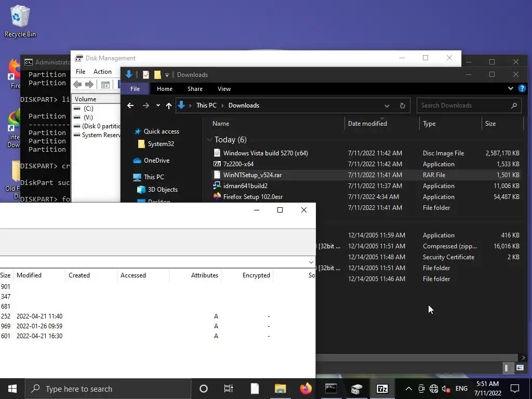This screenshot has height=399, width=532.
Task: Click the Refresh button in the Explorer address bar
Action: click(403, 105)
